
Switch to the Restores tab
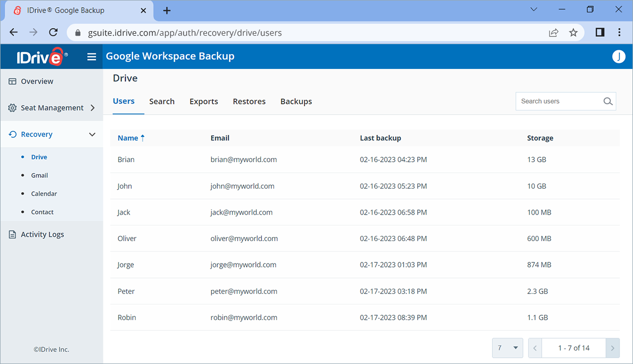[249, 102]
